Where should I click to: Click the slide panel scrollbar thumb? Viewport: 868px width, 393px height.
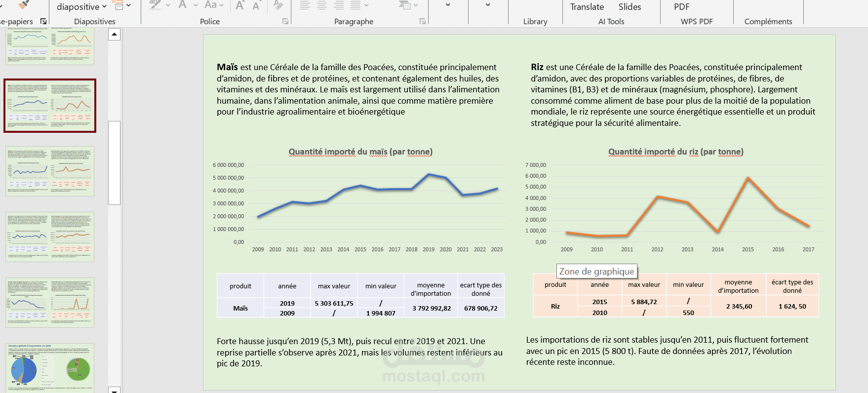[115, 162]
